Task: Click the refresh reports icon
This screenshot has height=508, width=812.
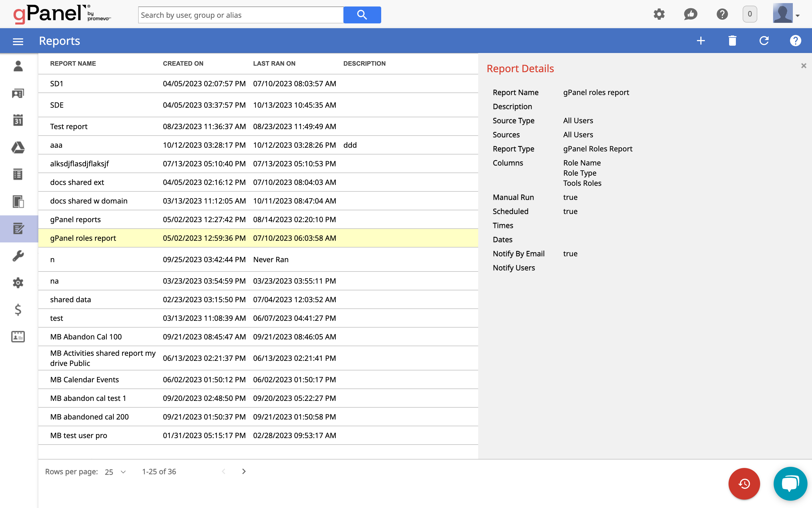Action: tap(764, 41)
